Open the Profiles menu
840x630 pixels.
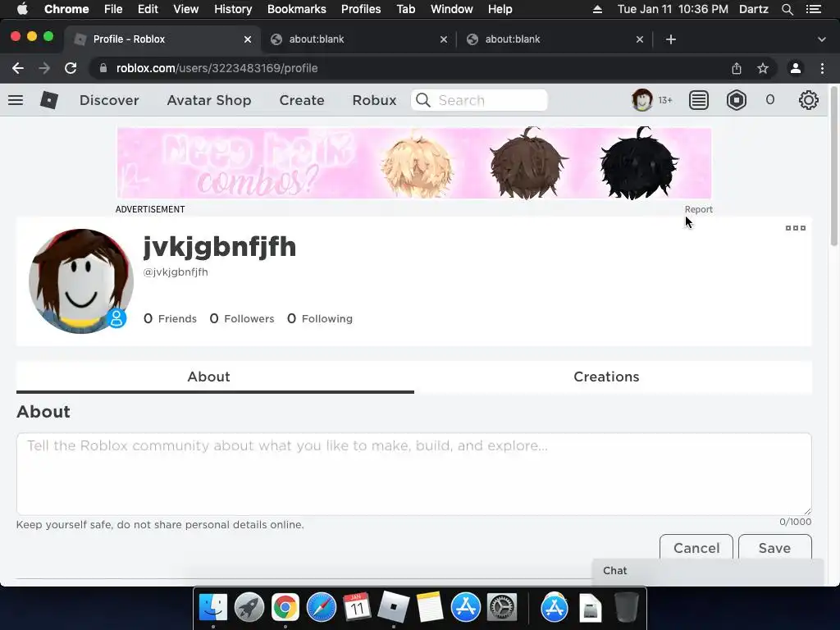[x=361, y=9]
